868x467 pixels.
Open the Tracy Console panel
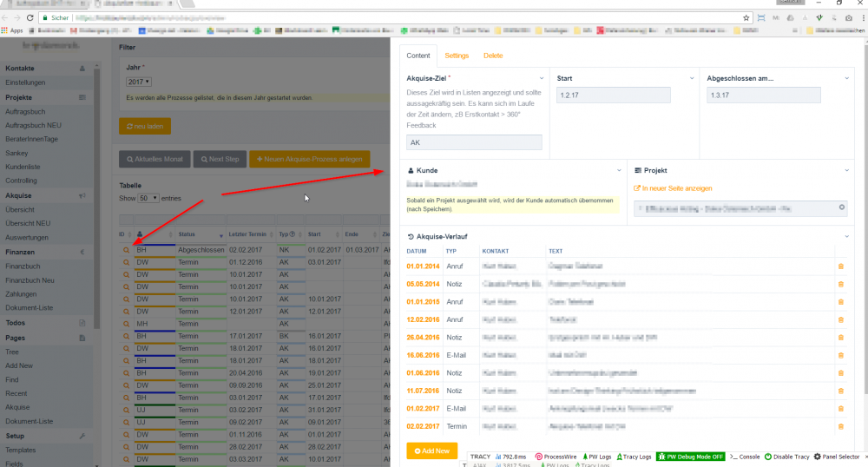coord(745,457)
